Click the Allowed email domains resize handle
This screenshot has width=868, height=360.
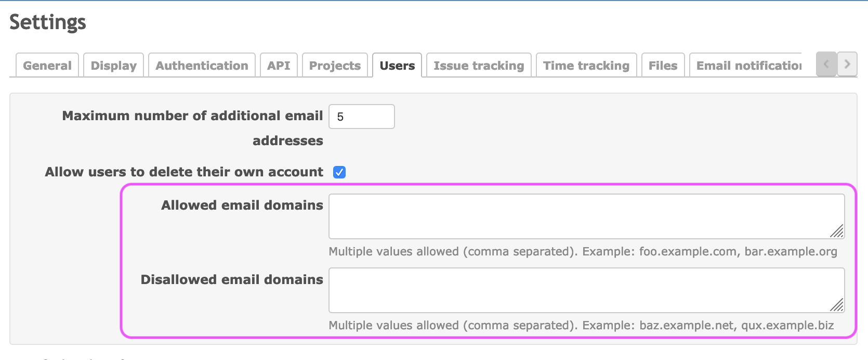837,232
